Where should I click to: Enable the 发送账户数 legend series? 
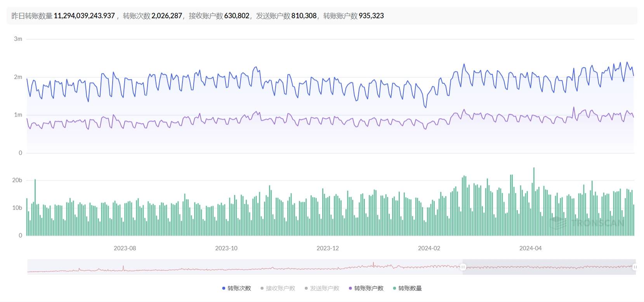click(x=322, y=288)
